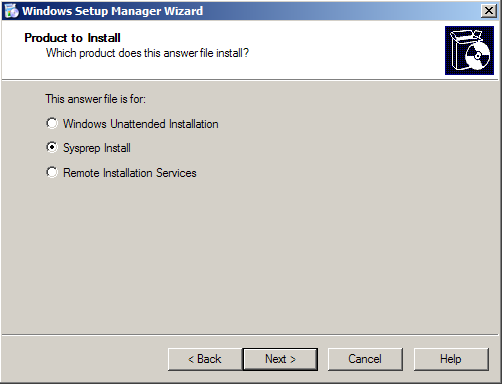The image size is (502, 384).
Task: Click the "Sysprep Install" label text
Action: click(97, 148)
